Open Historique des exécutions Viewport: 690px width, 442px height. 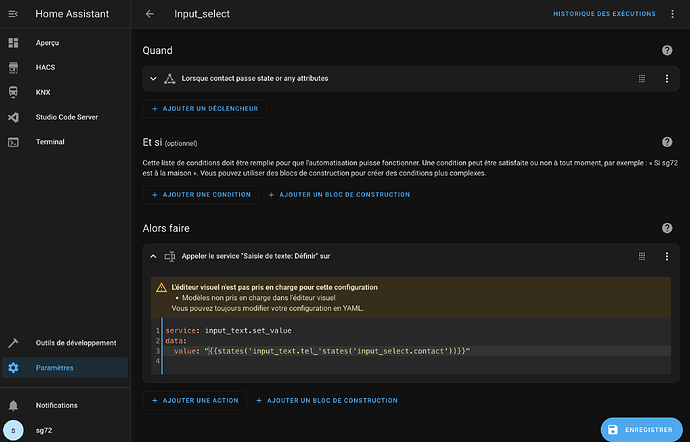coord(604,14)
